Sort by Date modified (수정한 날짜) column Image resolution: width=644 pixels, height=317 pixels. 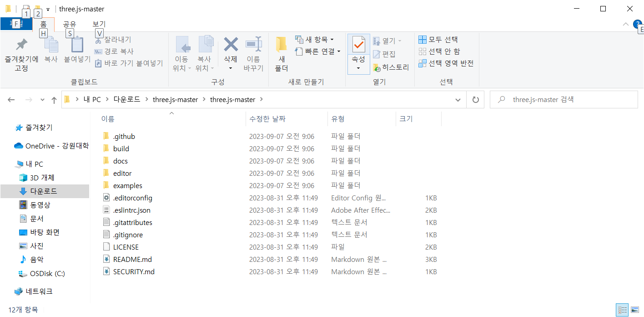[287, 119]
